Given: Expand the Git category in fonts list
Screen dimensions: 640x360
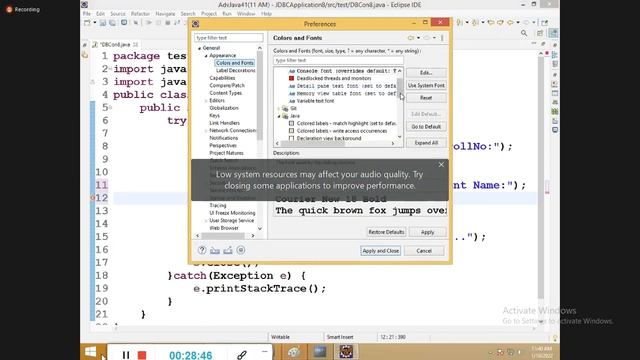Looking at the screenshot, I should 279,109.
